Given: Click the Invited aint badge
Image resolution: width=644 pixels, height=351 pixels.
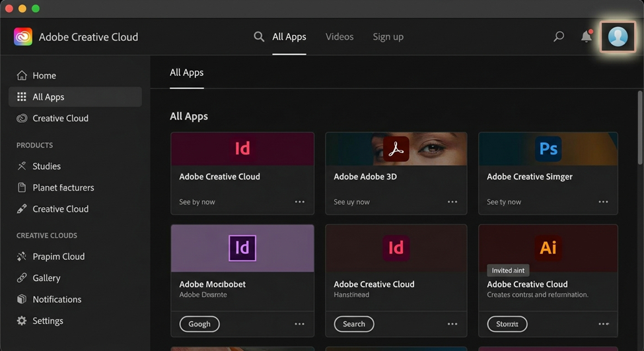Looking at the screenshot, I should 508,271.
